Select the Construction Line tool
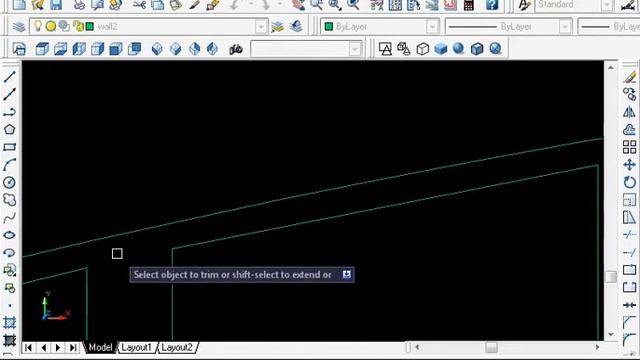 point(9,94)
